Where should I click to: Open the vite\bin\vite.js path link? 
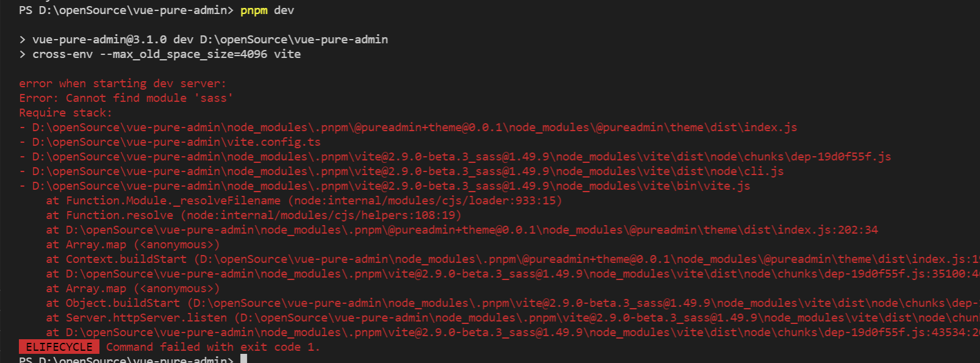pos(391,186)
